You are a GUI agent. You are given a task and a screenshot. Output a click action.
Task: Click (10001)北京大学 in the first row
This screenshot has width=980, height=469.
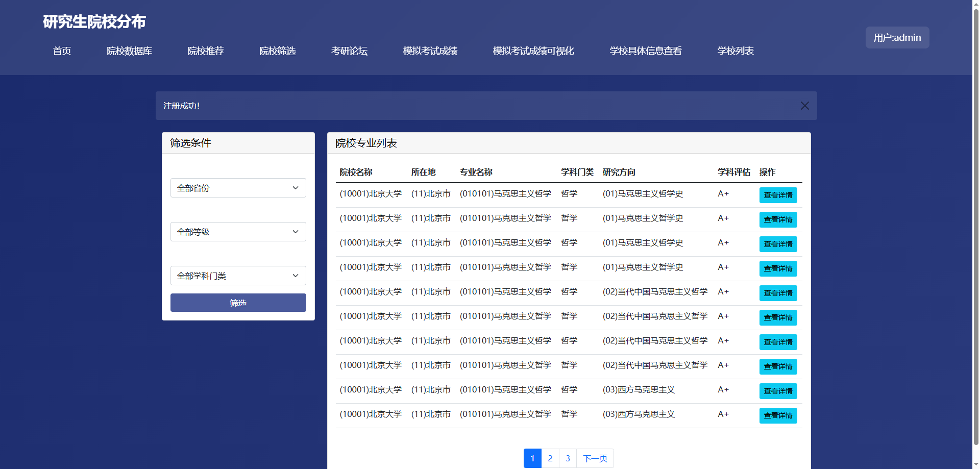(x=371, y=194)
